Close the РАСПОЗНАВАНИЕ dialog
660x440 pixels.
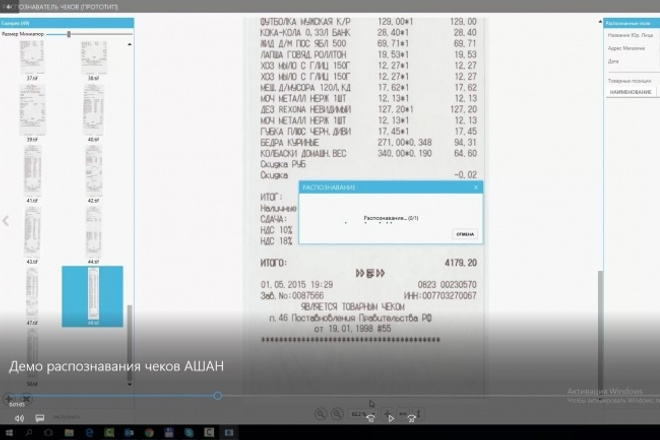(x=476, y=187)
